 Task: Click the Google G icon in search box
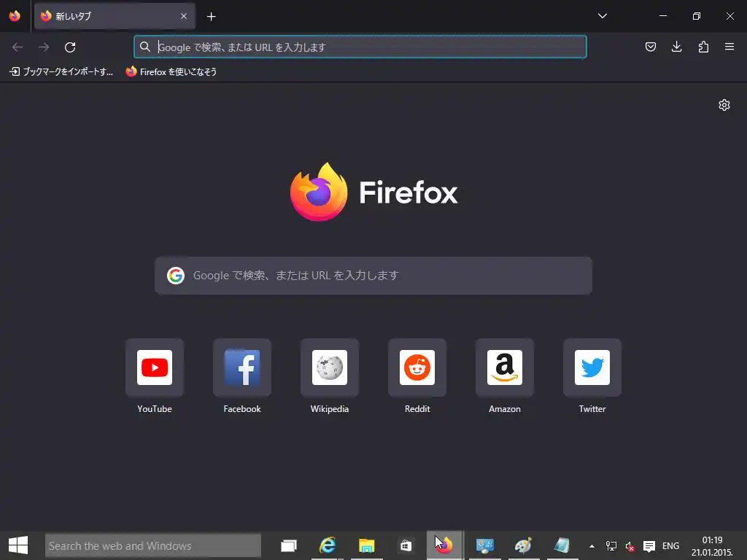pyautogui.click(x=176, y=276)
